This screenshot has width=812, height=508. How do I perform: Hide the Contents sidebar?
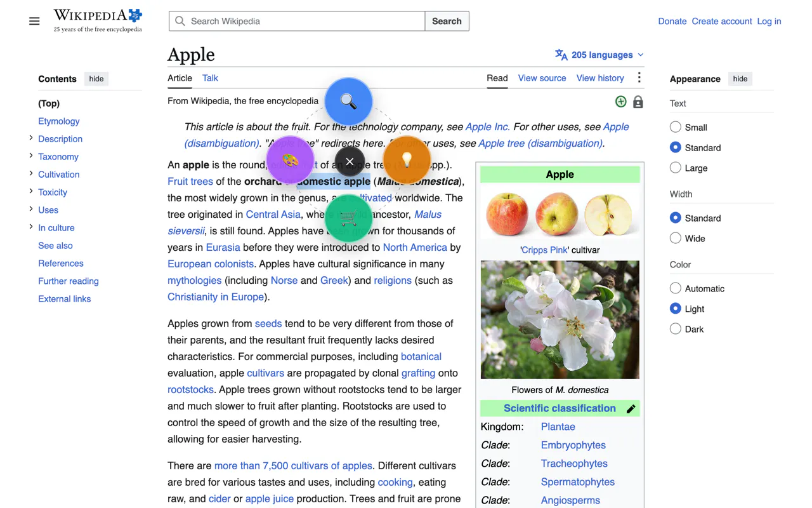(x=96, y=79)
